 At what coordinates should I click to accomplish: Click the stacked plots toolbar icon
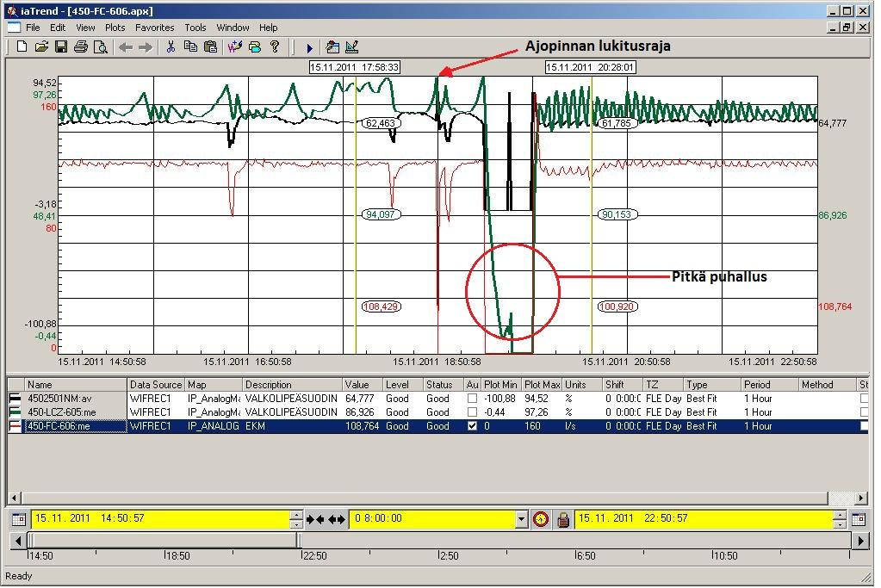(255, 46)
